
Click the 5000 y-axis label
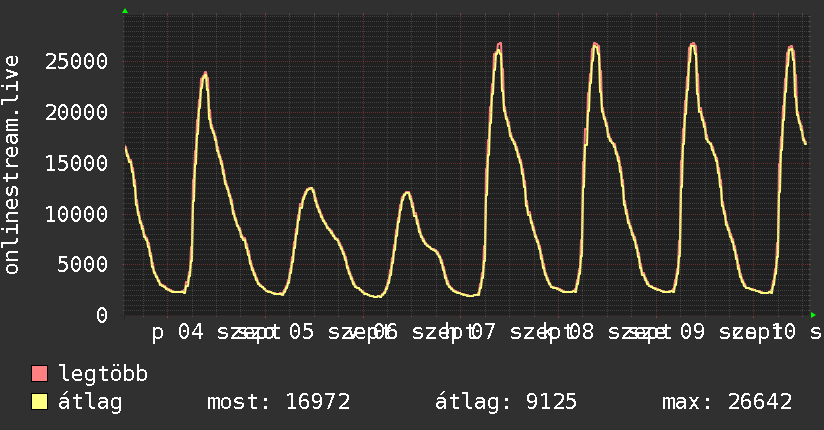(x=83, y=265)
